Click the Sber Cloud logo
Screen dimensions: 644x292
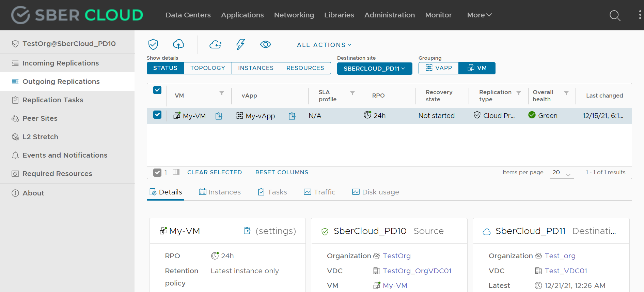(77, 15)
